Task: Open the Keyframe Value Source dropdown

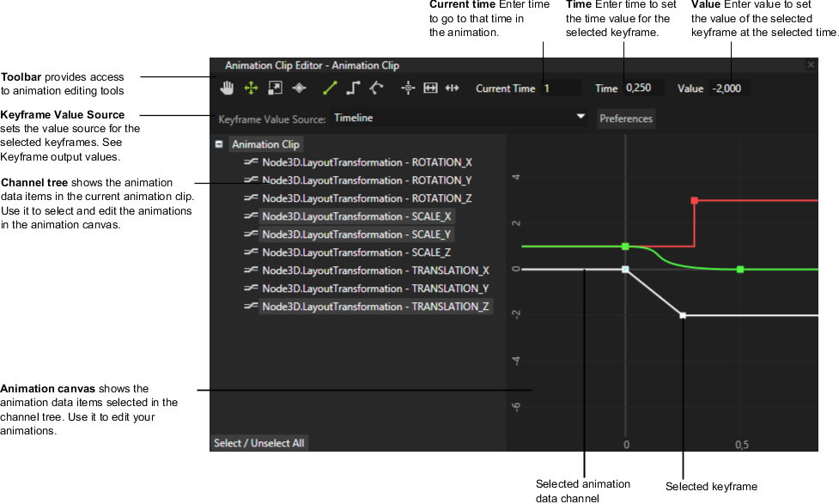Action: click(x=459, y=118)
